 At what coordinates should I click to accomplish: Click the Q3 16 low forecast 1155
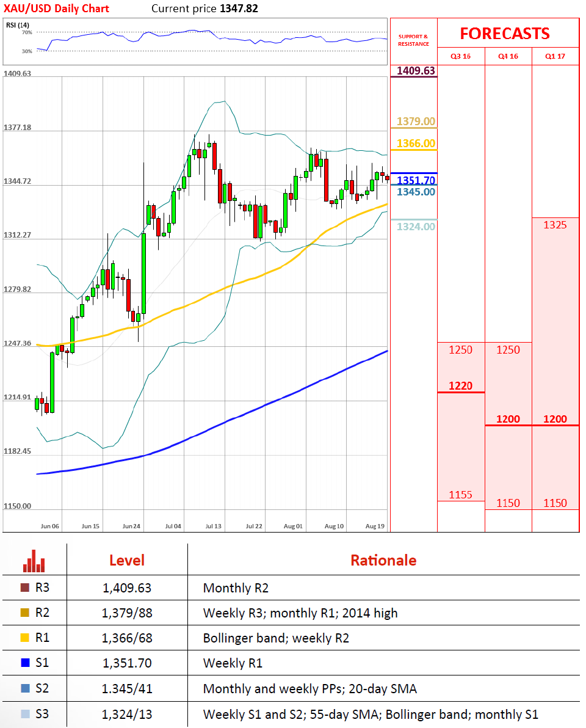(x=460, y=495)
